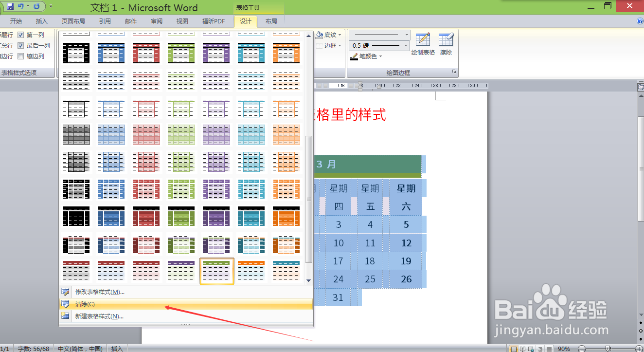Click the Outline view icon in the status bar
The width and height of the screenshot is (644, 352).
pyautogui.click(x=539, y=349)
